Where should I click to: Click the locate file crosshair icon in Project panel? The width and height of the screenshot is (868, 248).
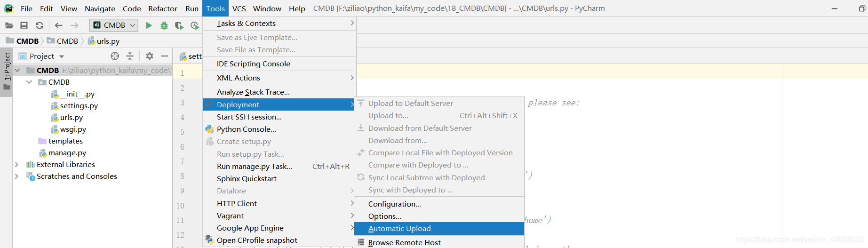(x=115, y=56)
